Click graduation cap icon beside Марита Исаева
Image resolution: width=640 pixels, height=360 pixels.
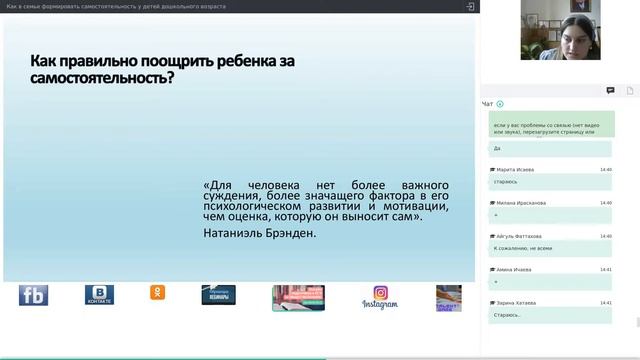click(x=492, y=169)
